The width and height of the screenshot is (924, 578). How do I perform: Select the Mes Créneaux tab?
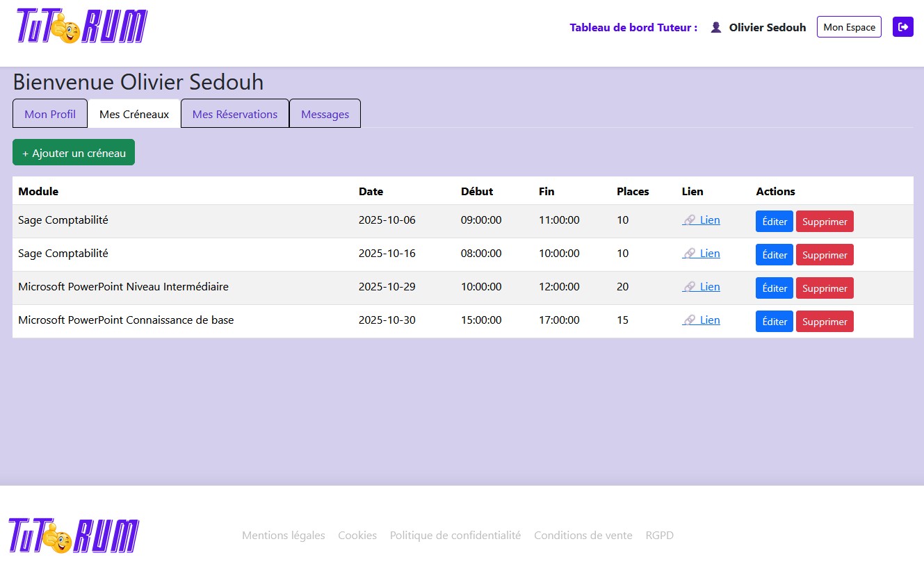tap(134, 114)
